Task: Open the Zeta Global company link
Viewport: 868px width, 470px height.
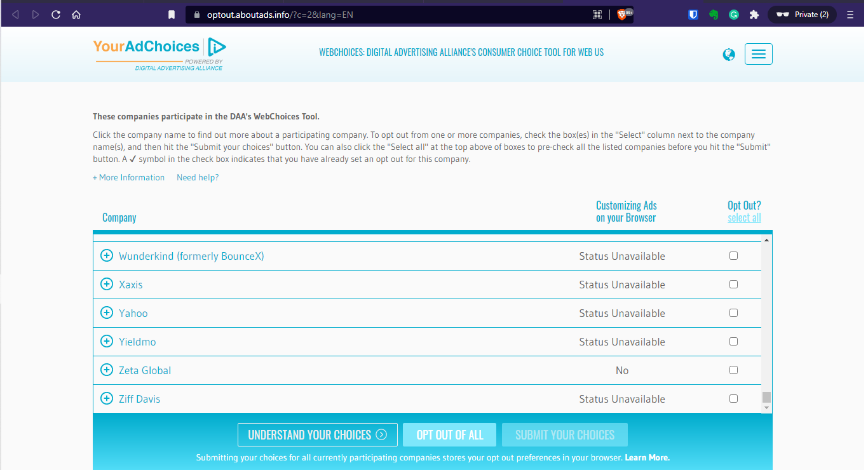Action: coord(145,370)
